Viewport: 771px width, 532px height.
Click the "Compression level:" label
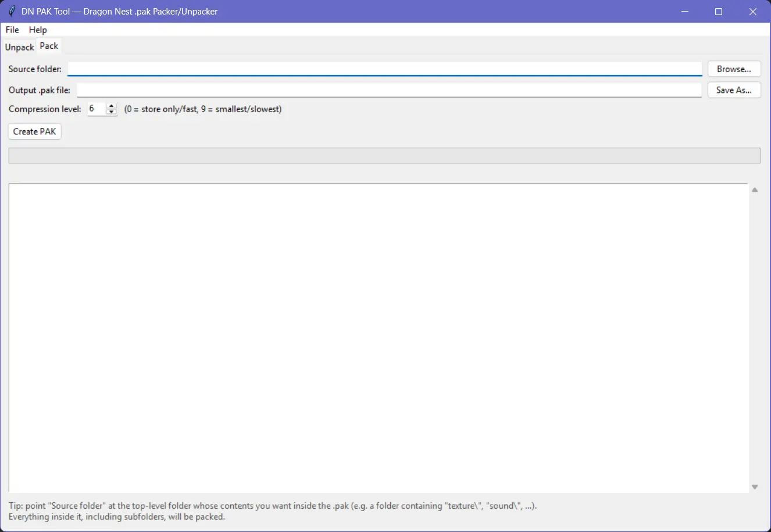pos(45,109)
